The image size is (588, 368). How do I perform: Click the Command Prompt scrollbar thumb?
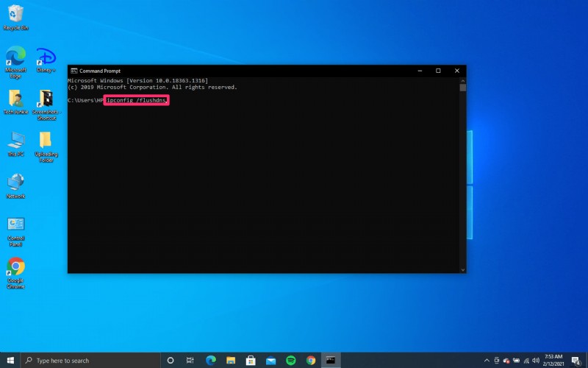[463, 88]
